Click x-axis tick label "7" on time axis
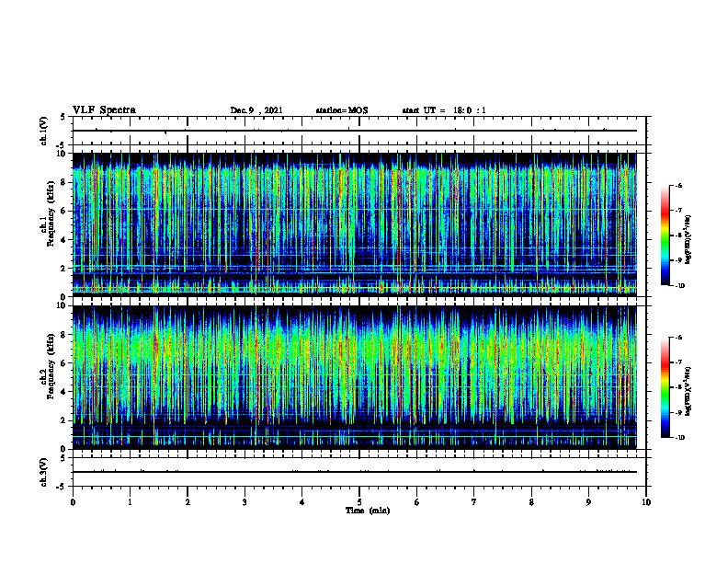 click(474, 502)
